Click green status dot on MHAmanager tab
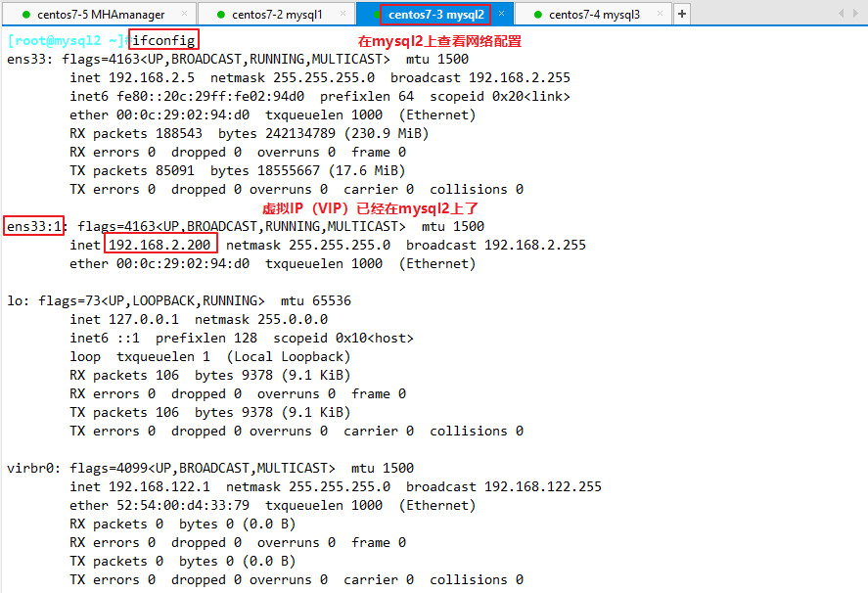 coord(26,15)
